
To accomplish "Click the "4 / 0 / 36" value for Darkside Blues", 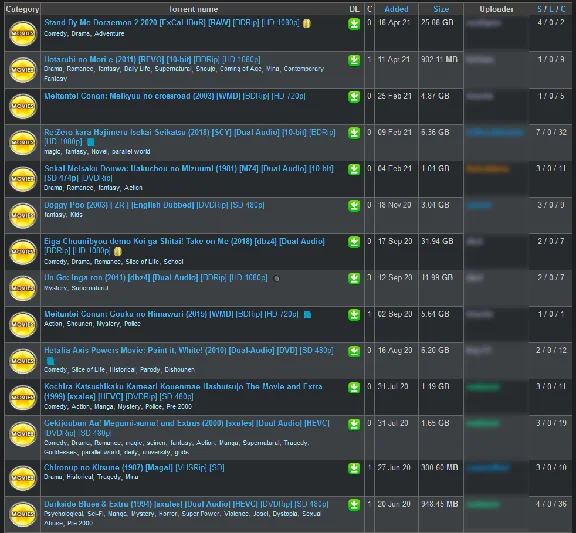I will pyautogui.click(x=551, y=504).
